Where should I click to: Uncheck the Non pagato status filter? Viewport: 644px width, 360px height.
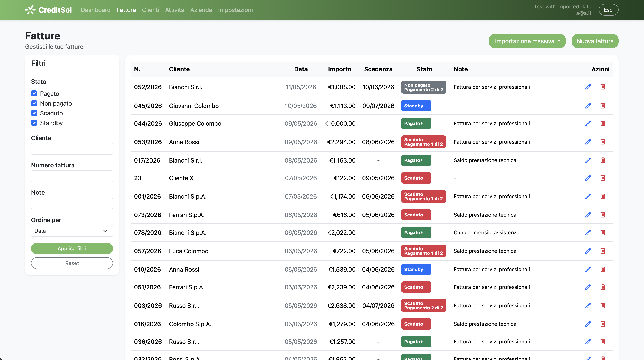click(34, 103)
